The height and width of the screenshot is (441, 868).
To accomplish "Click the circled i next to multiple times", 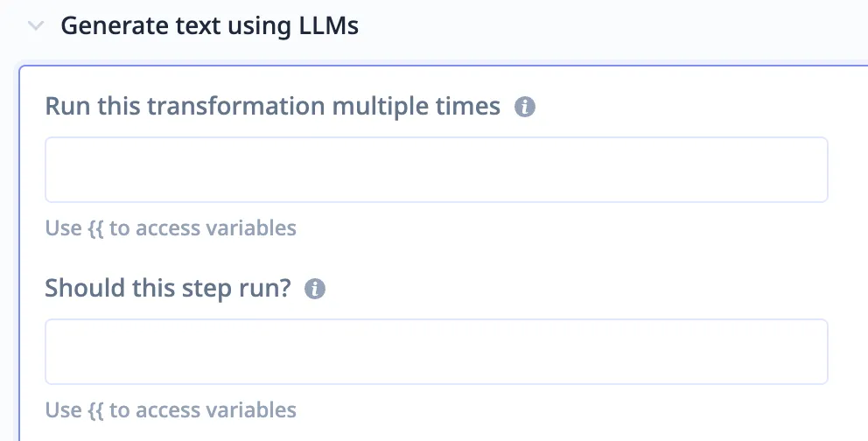I will pos(524,108).
